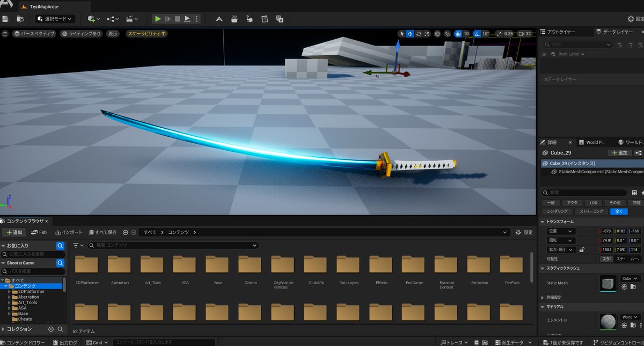Select the レンダリング filter in details
This screenshot has width=644, height=346.
(x=559, y=211)
